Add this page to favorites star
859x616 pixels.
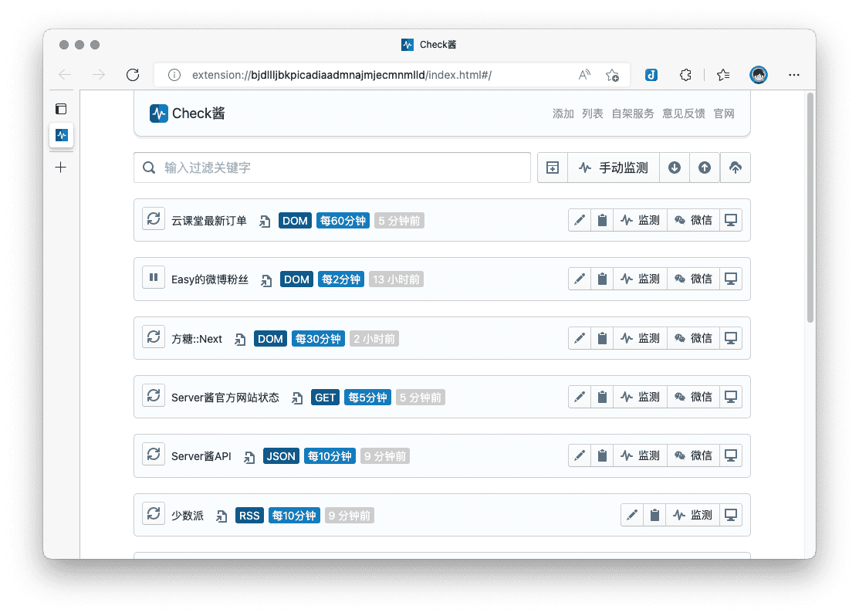click(x=613, y=75)
